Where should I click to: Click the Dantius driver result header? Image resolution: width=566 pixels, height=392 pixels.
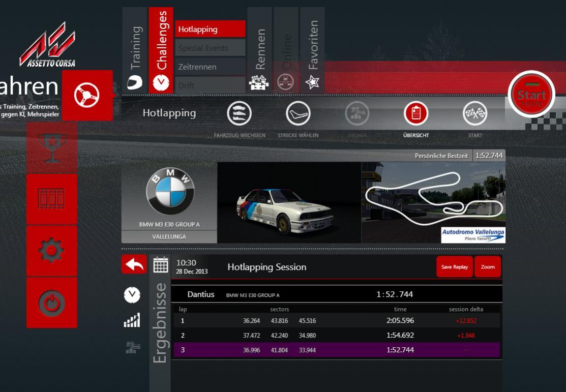click(x=337, y=294)
